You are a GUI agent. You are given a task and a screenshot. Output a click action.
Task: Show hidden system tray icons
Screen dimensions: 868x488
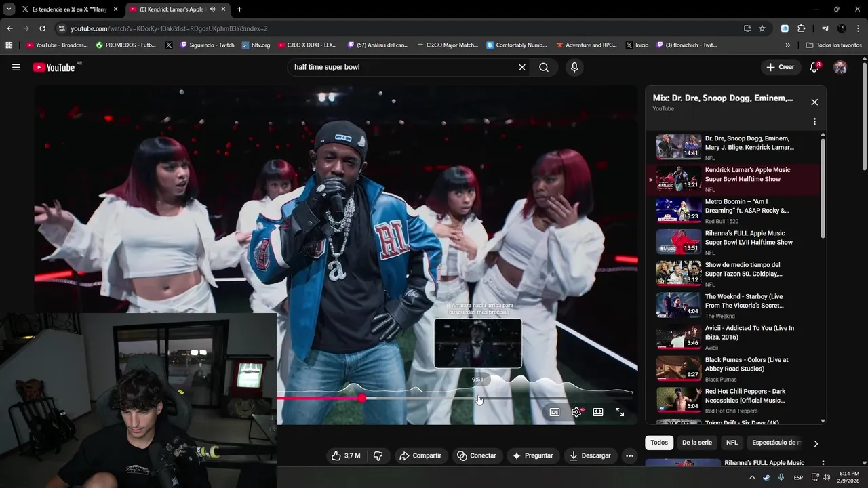(752, 477)
